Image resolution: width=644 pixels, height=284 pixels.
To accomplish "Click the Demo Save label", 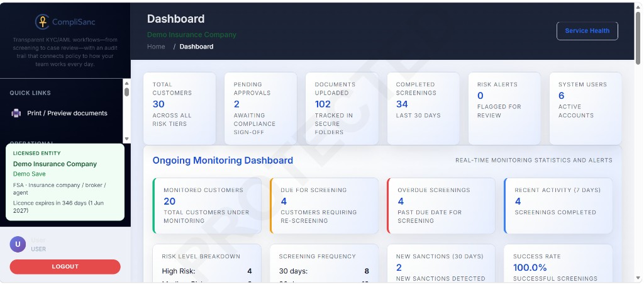I will 29,174.
